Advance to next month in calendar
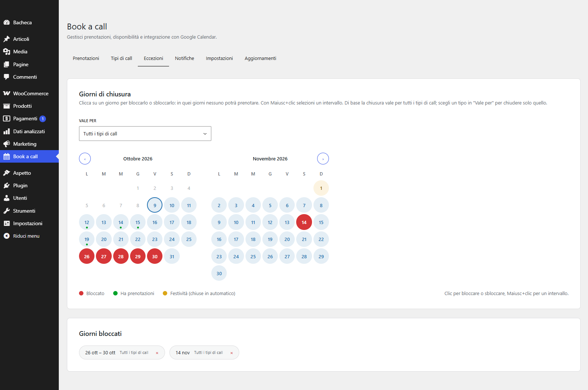Viewport: 588px width, 390px height. pyautogui.click(x=323, y=159)
